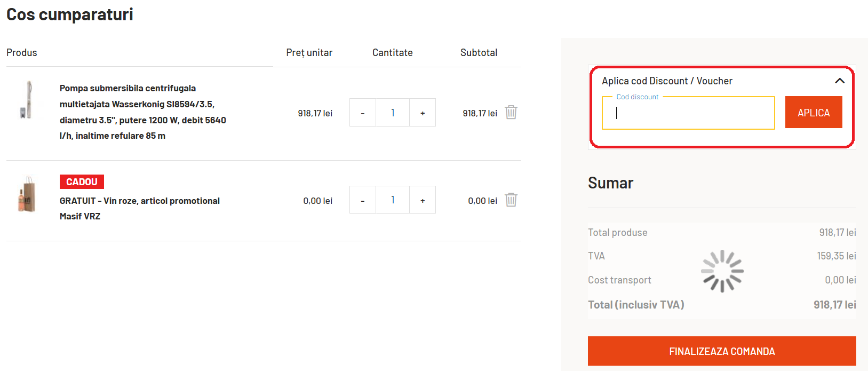
Task: Open the Wasserkonig pump product thumbnail
Action: (x=28, y=100)
